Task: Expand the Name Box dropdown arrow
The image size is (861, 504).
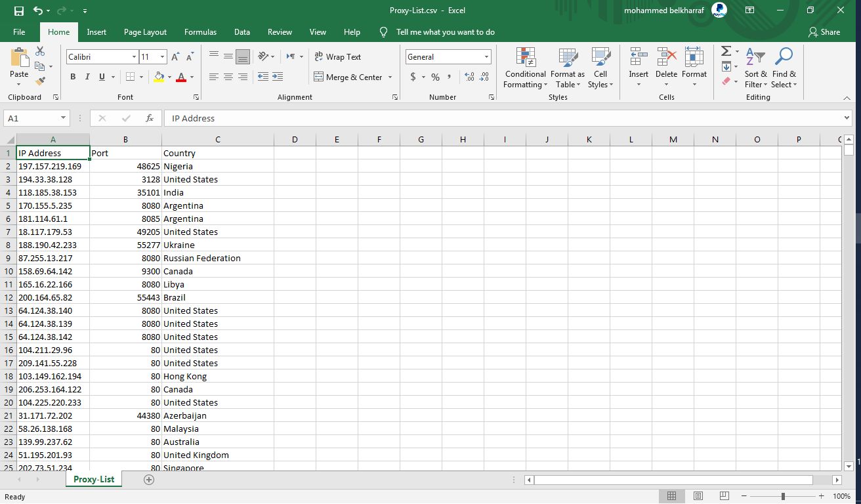Action: pos(63,118)
